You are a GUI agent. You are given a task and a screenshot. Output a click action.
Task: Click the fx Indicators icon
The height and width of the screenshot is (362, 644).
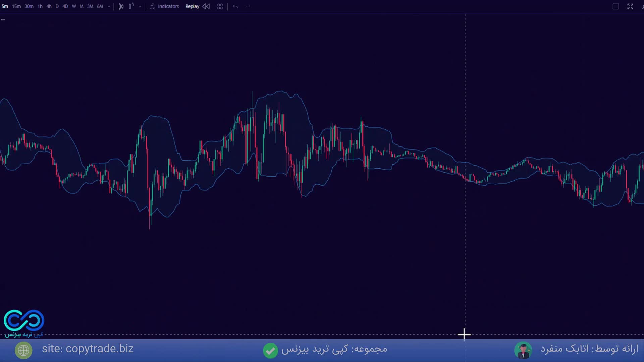pos(152,6)
